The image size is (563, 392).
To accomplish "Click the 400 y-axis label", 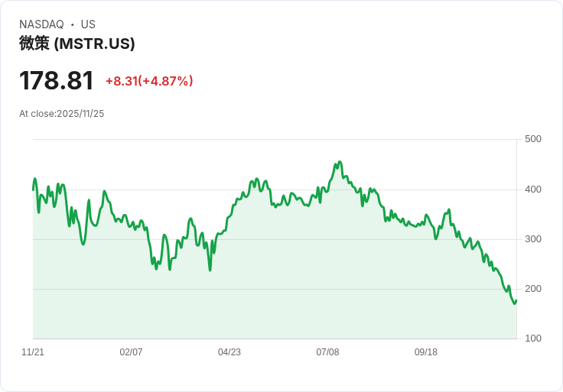I will click(x=533, y=190).
